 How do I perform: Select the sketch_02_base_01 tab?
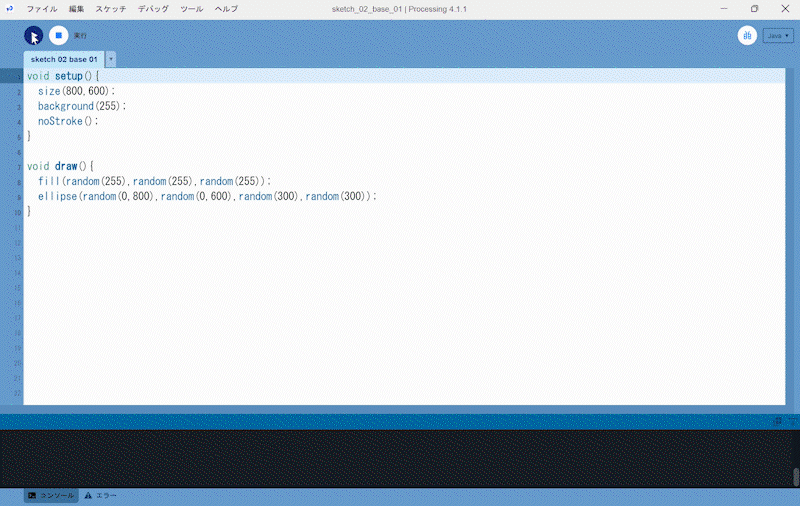tap(64, 59)
